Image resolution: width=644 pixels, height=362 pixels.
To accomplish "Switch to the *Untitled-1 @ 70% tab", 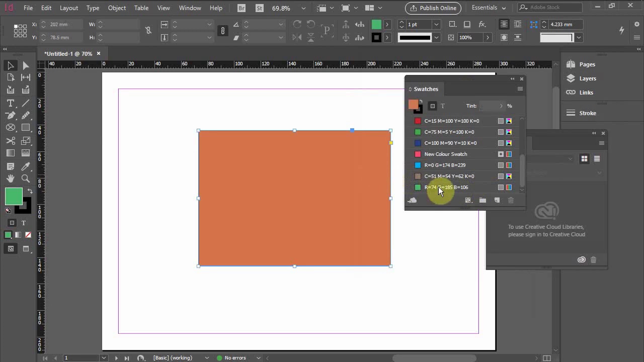I will pos(68,54).
